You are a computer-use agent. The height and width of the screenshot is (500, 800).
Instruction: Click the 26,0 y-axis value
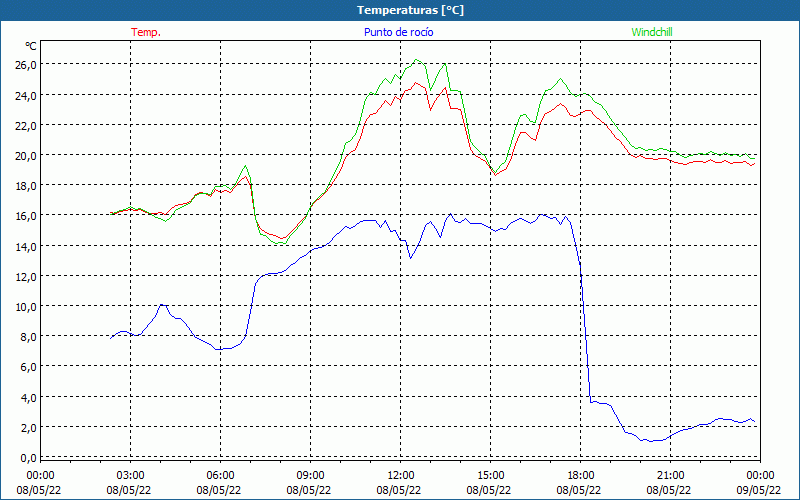25,65
